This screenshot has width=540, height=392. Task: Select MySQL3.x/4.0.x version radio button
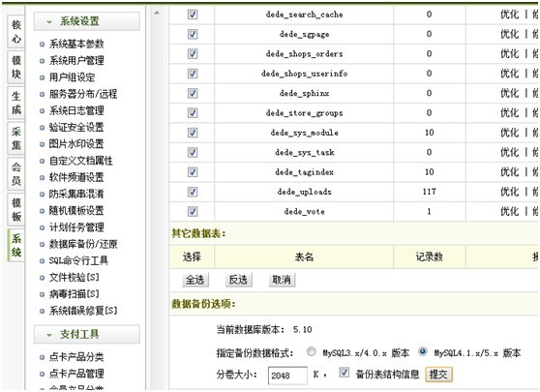pyautogui.click(x=311, y=351)
